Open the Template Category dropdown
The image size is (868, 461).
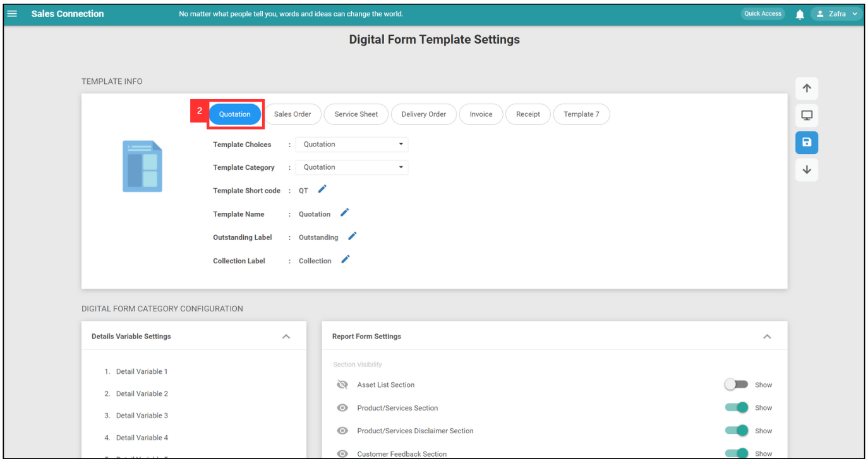352,167
